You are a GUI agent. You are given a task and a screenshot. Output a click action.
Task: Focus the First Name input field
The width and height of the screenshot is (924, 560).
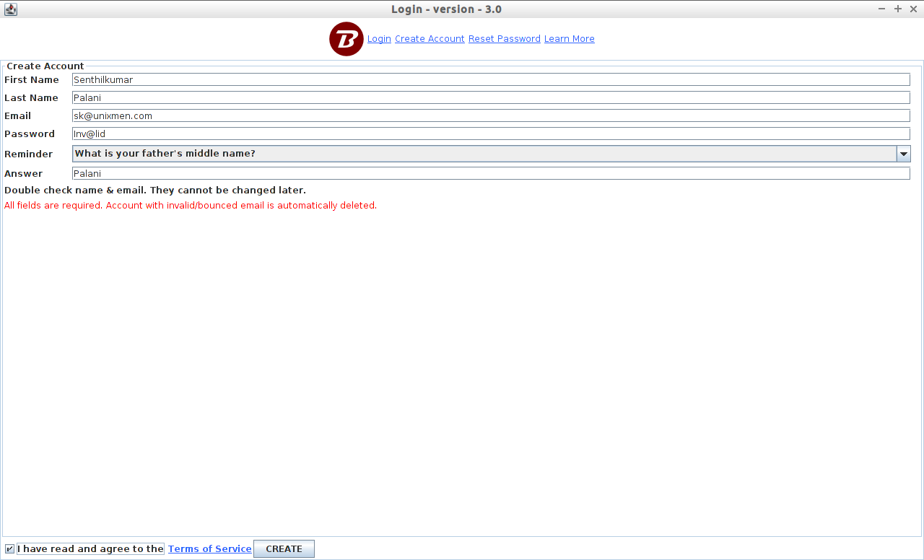(x=491, y=79)
